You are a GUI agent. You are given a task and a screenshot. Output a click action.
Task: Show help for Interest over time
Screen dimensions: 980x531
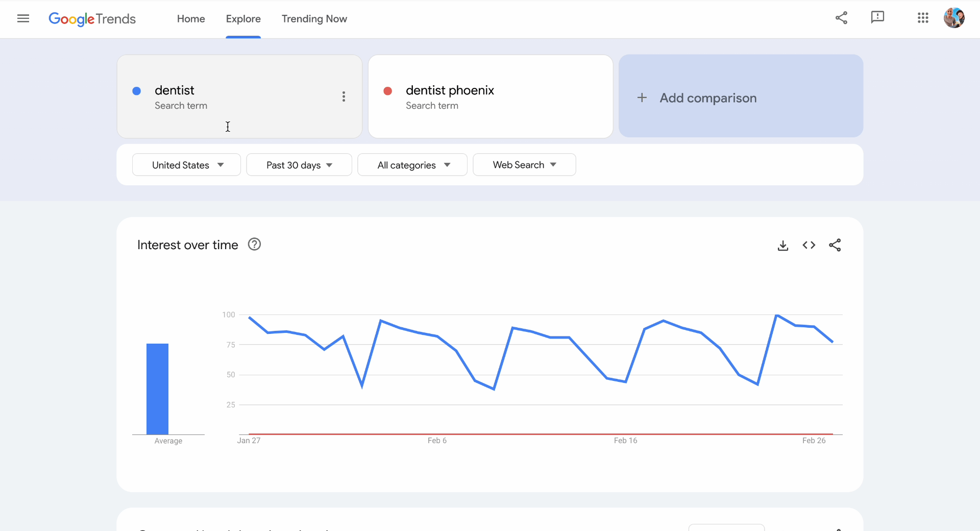point(254,245)
